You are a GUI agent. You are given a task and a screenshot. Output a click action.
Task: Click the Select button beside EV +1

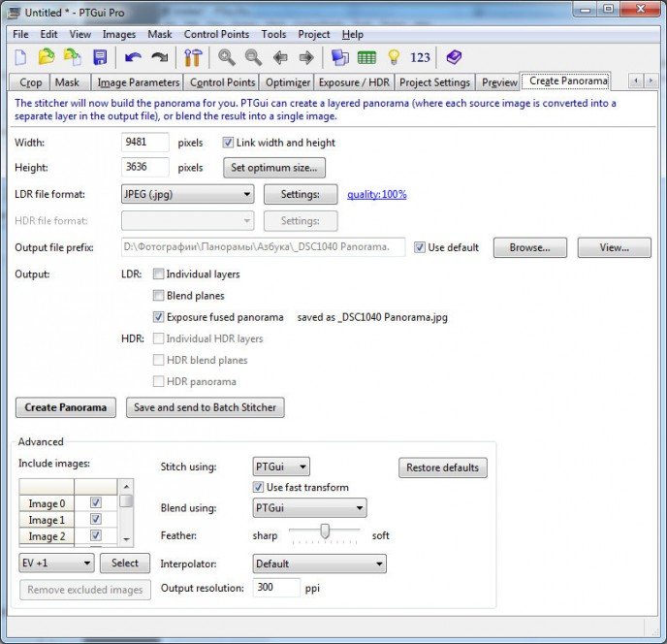tap(125, 563)
